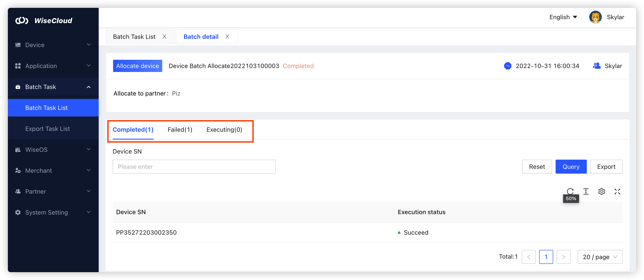Go to the next page arrow
The height and width of the screenshot is (280, 644).
(563, 257)
